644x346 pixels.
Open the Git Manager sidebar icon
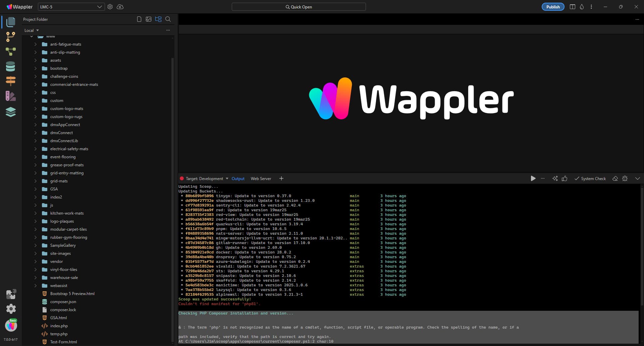(x=11, y=37)
